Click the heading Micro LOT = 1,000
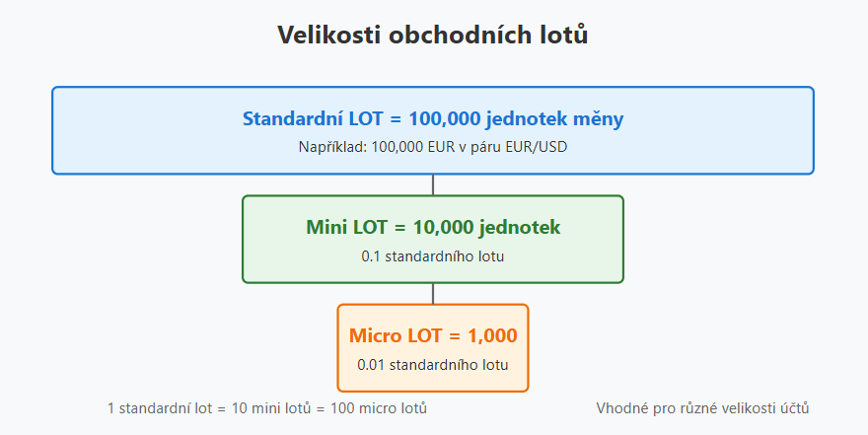This screenshot has height=435, width=868. [433, 335]
